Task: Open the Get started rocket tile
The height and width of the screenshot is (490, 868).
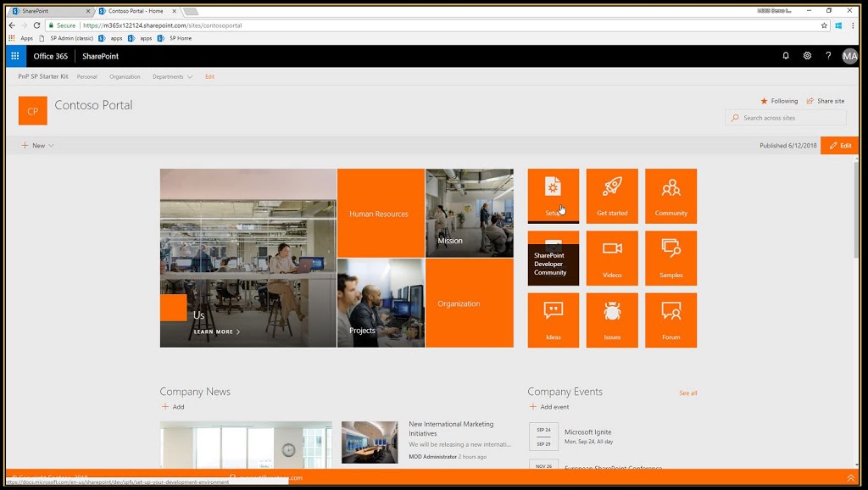Action: (612, 196)
